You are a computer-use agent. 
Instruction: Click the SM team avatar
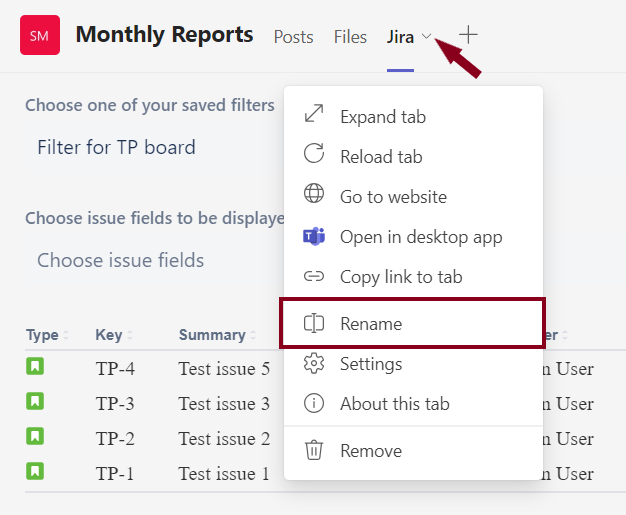pyautogui.click(x=39, y=36)
